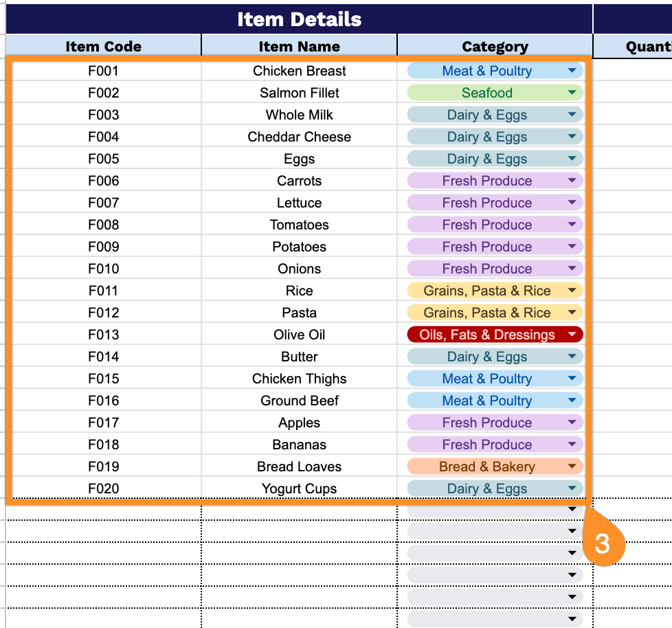Select the Cheddar Cheese cell

(x=299, y=137)
